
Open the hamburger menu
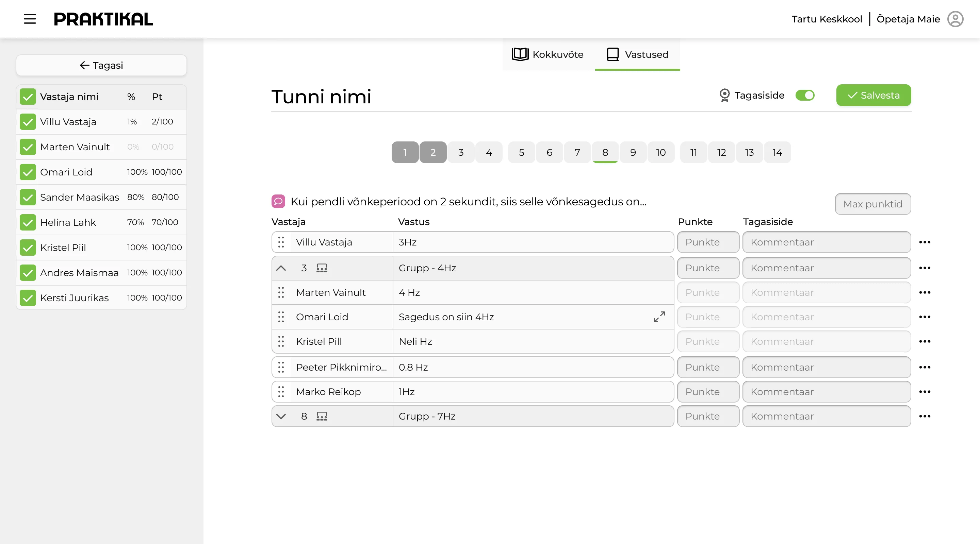pyautogui.click(x=30, y=19)
